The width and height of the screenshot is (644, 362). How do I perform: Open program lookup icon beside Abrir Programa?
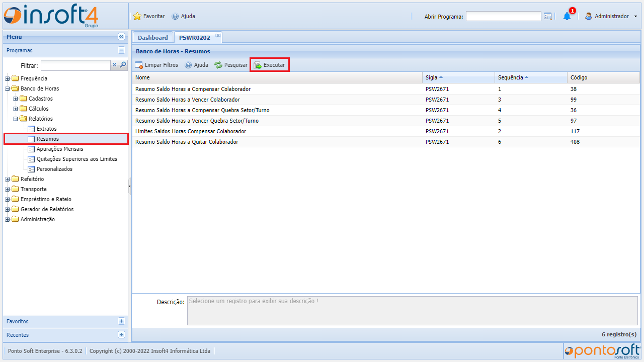click(x=548, y=17)
